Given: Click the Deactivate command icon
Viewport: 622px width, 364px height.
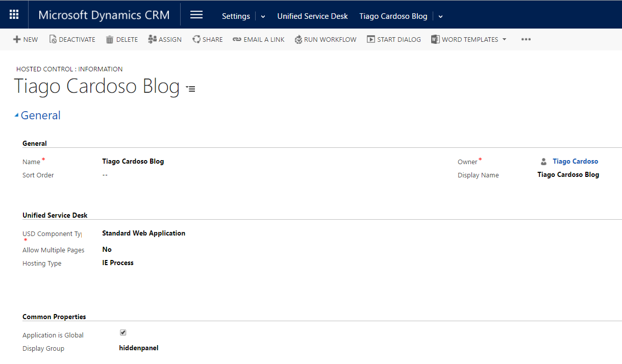Looking at the screenshot, I should pos(53,39).
